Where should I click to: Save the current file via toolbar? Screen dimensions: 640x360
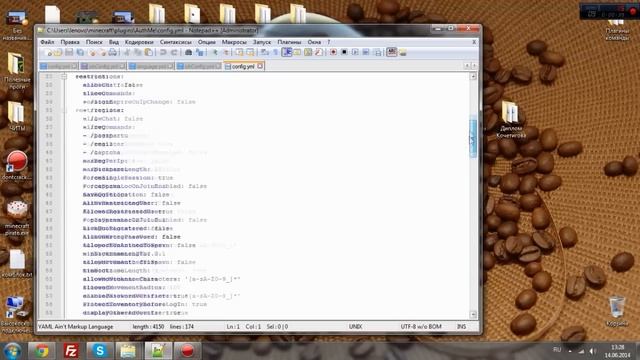(x=69, y=52)
